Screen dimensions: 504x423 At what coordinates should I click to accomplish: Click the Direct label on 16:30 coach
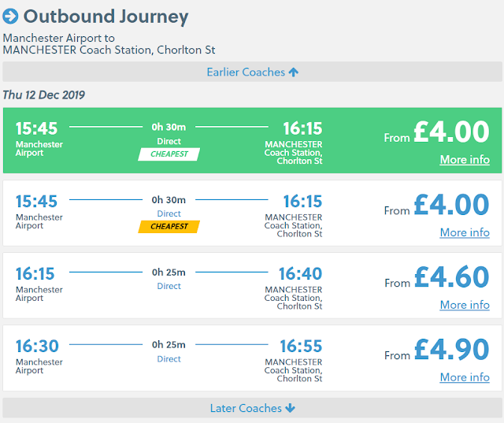click(x=169, y=359)
